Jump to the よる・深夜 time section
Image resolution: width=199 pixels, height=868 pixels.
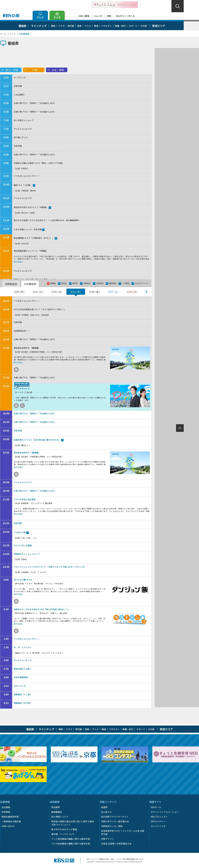point(57,70)
